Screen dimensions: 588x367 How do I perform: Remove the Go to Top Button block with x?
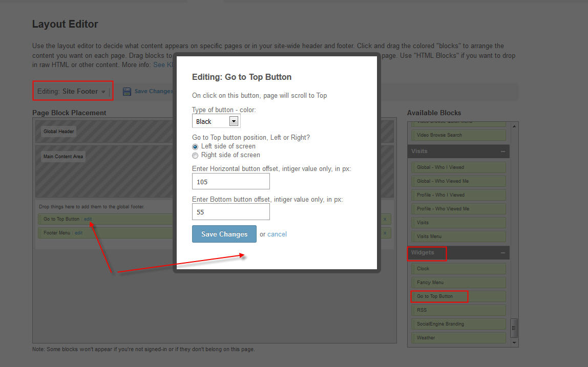tap(385, 219)
